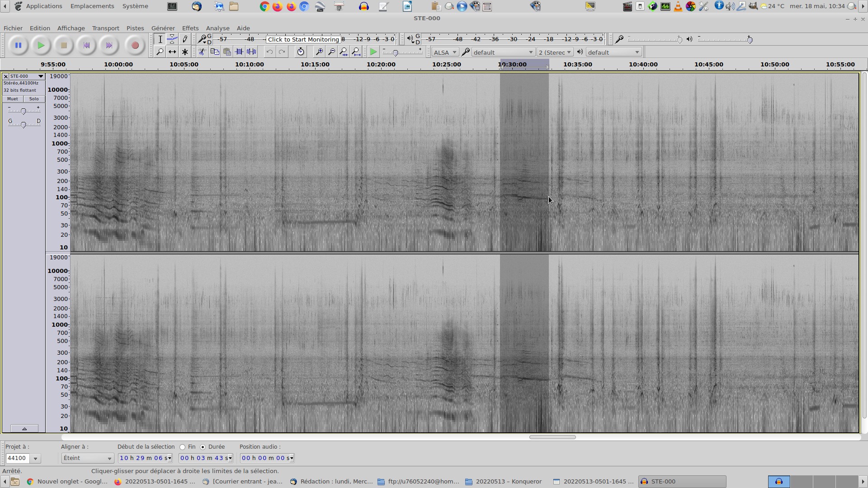Viewport: 868px width, 488px height.
Task: Open the Analyse menu
Action: tap(217, 28)
